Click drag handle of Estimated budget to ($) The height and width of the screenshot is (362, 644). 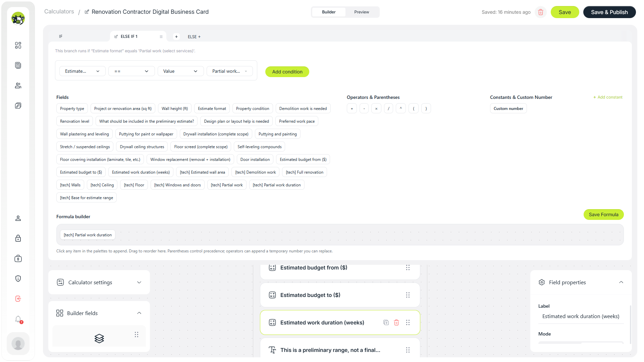click(408, 295)
